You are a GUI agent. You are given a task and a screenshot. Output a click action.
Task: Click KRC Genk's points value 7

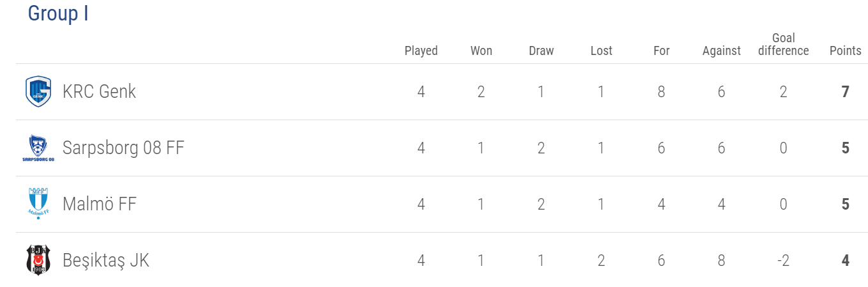coord(846,91)
